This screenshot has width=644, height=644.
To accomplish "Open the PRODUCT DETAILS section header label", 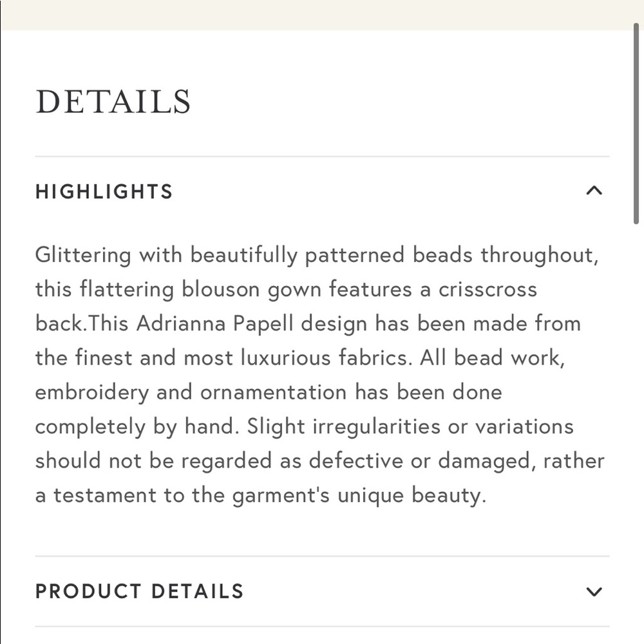I will pyautogui.click(x=140, y=591).
